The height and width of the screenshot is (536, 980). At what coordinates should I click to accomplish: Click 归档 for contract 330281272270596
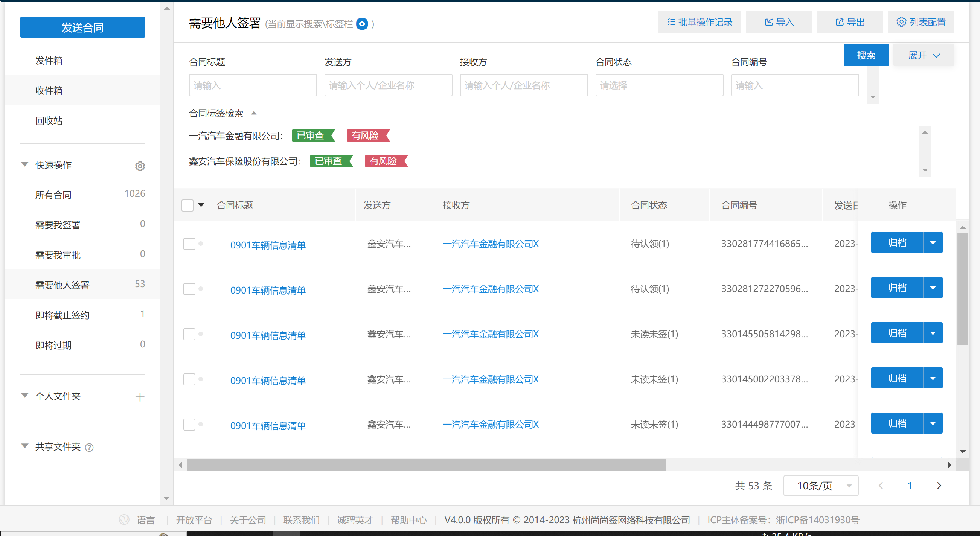pyautogui.click(x=897, y=288)
